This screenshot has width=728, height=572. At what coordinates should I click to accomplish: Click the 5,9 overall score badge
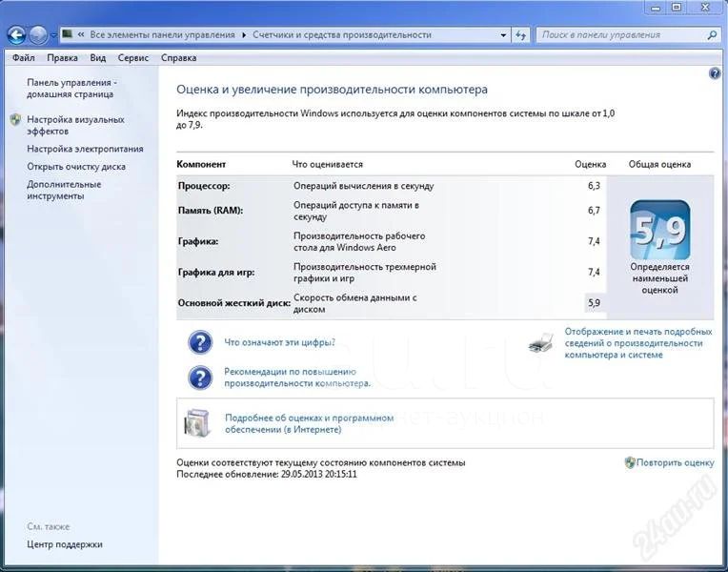tap(659, 230)
